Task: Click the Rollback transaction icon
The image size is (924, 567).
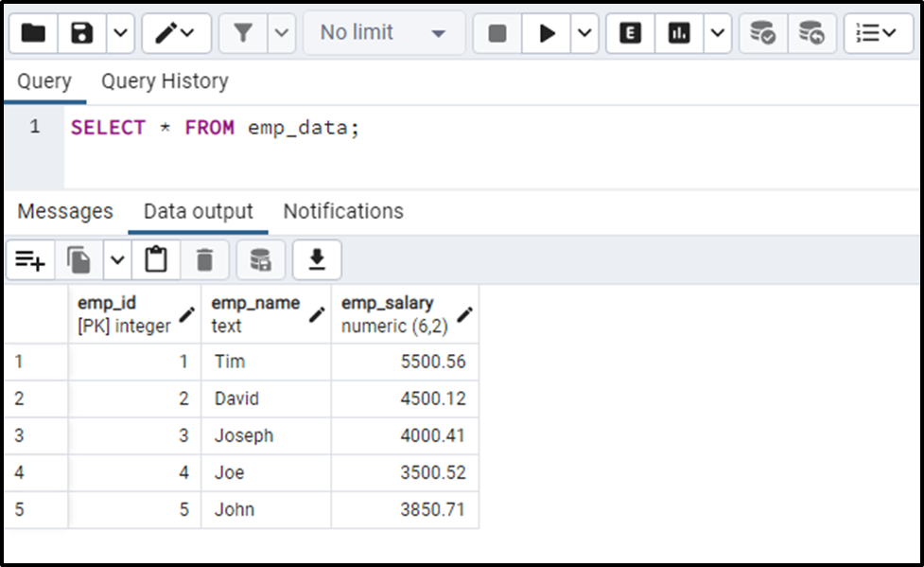Action: [x=812, y=31]
